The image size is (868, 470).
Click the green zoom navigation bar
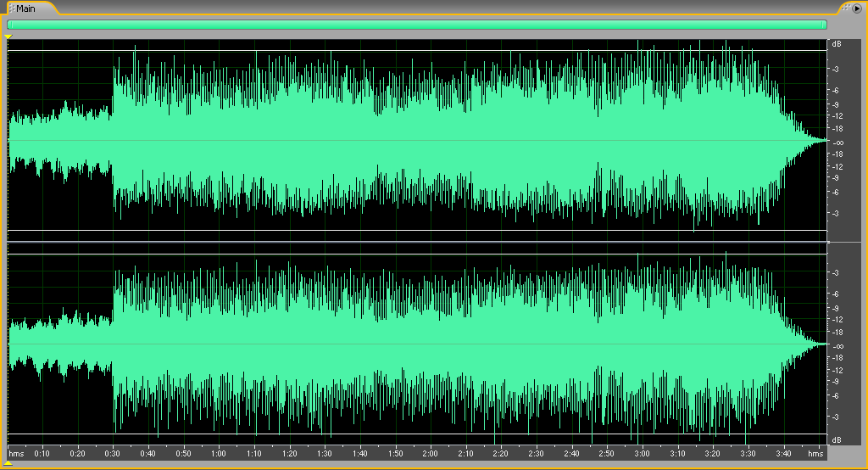(416, 25)
